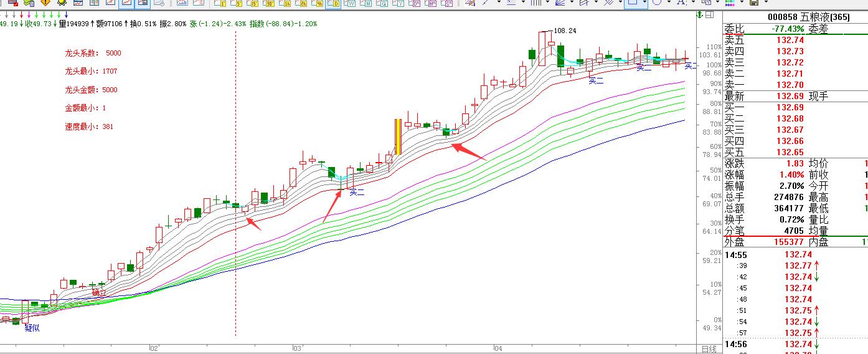Viewport: 868px width, 354px height.
Task: Open the colored dots palette tool
Action: 731,4
